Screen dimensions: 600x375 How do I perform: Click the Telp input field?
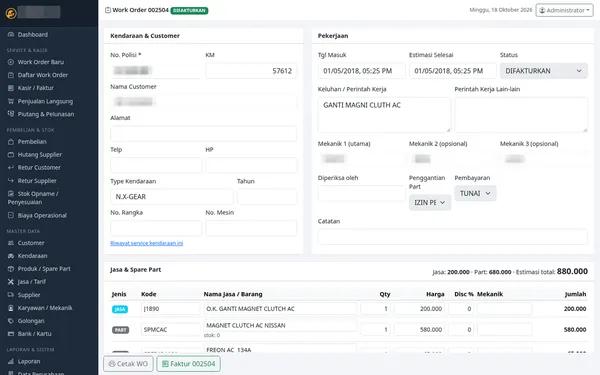pos(156,165)
